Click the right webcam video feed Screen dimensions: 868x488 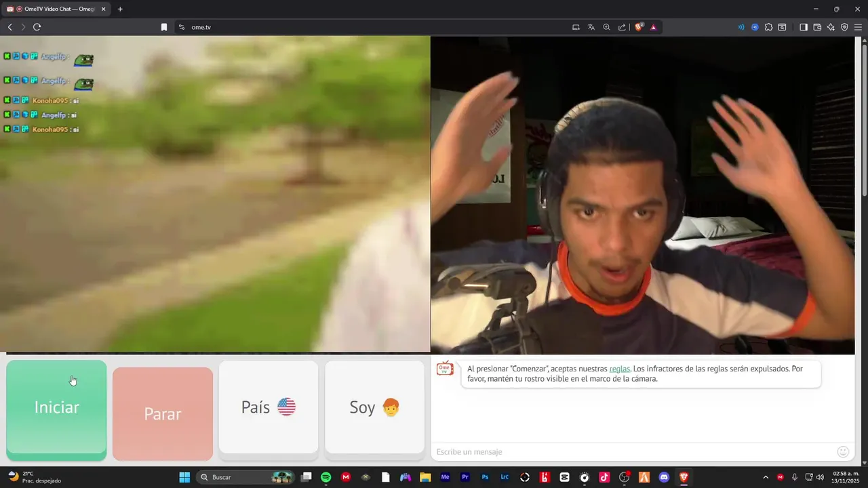[643, 195]
